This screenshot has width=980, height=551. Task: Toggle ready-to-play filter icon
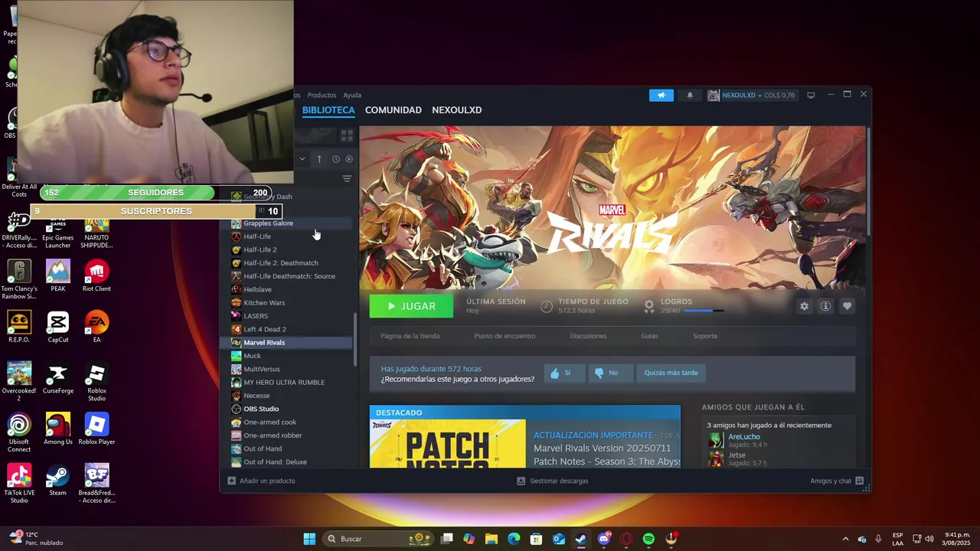349,159
